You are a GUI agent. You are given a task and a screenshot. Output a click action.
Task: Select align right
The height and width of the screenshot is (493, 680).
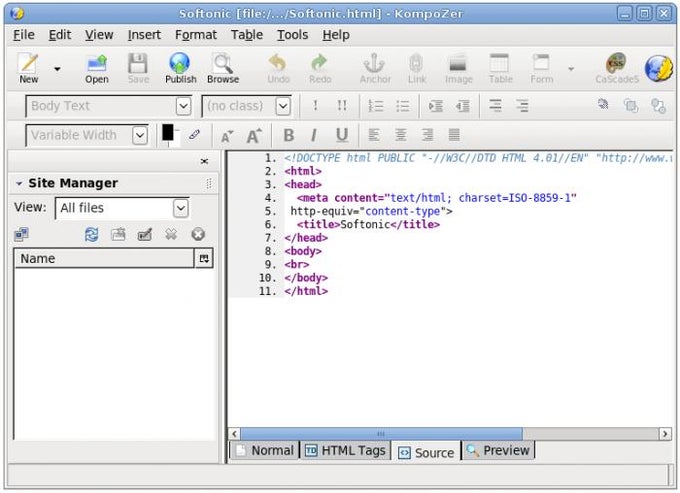point(428,135)
